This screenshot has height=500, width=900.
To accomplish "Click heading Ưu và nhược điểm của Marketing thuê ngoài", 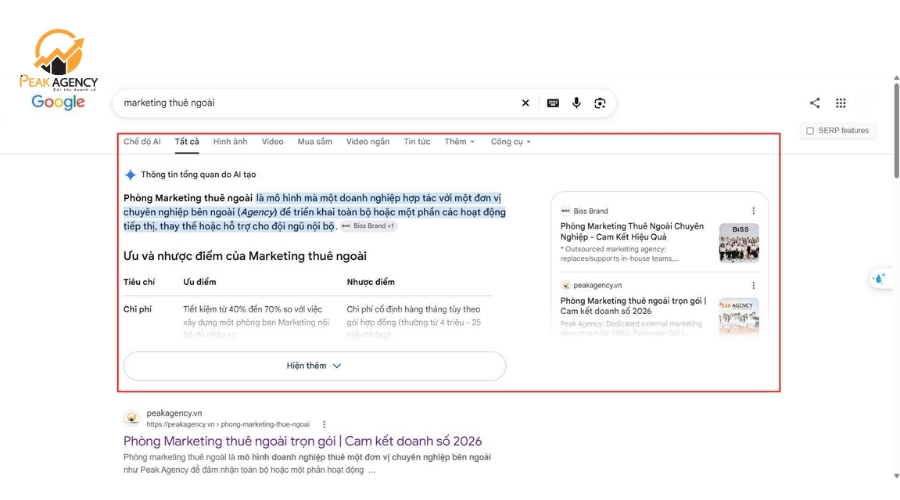I will click(x=245, y=256).
